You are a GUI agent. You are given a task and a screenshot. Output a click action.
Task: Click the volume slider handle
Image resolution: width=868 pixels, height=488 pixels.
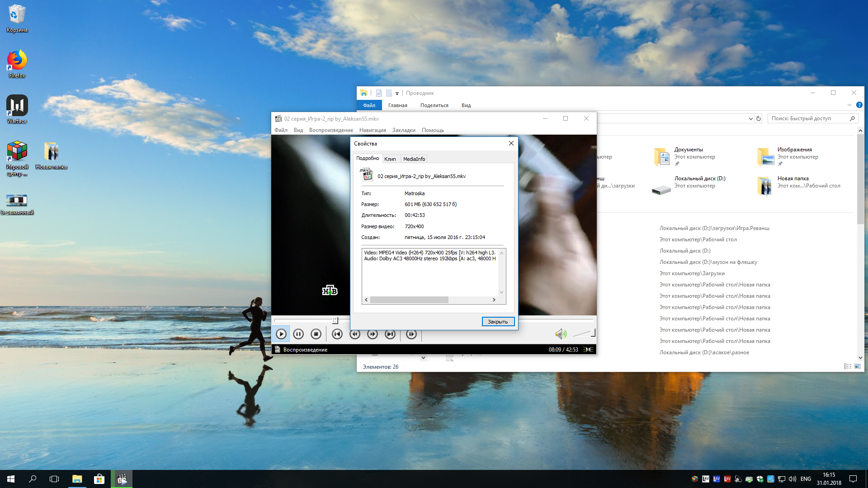tap(593, 333)
